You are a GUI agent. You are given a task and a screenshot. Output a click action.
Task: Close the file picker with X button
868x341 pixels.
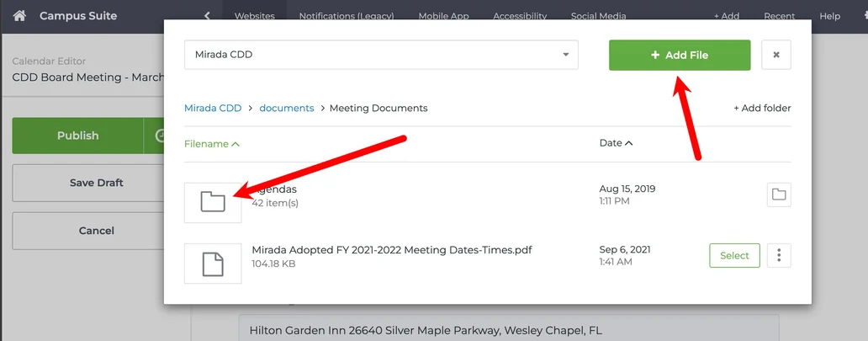click(775, 55)
